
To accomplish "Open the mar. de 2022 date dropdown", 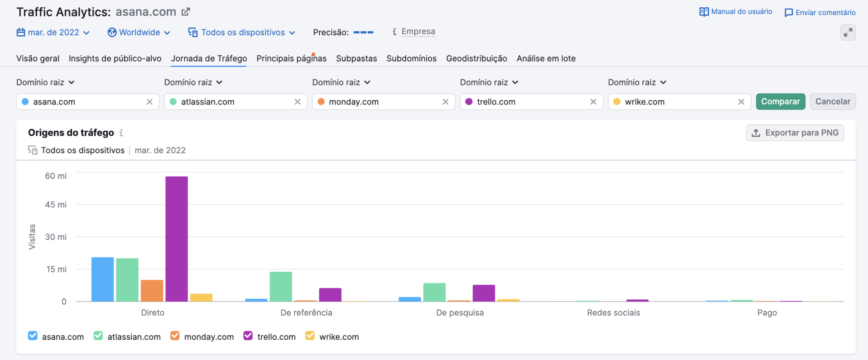I will point(53,32).
